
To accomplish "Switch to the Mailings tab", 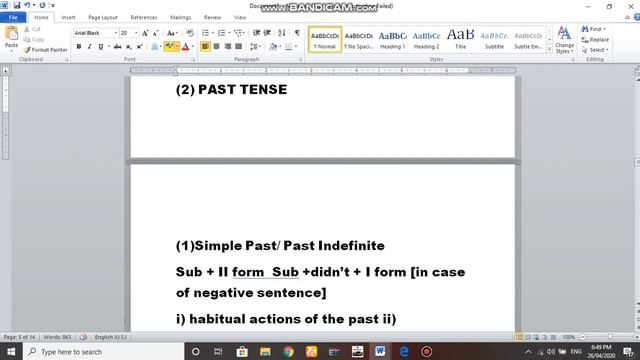I will [x=180, y=18].
